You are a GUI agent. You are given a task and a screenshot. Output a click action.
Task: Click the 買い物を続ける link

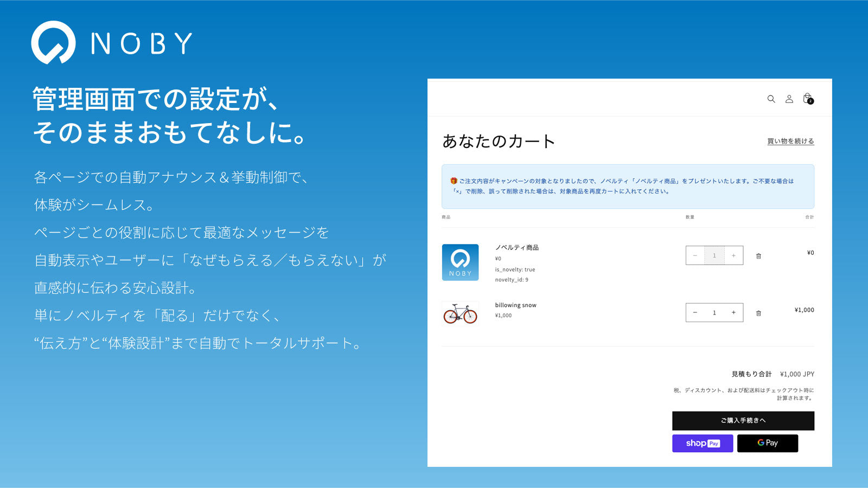pos(790,141)
